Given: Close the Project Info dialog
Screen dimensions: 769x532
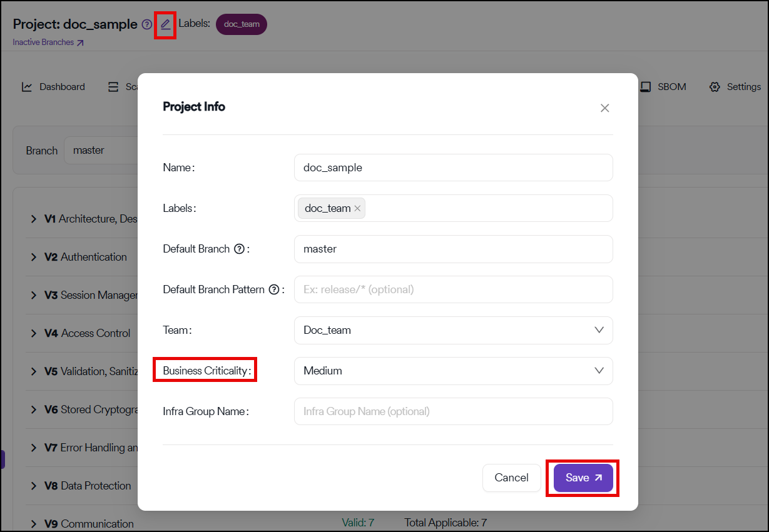Looking at the screenshot, I should click(x=604, y=108).
